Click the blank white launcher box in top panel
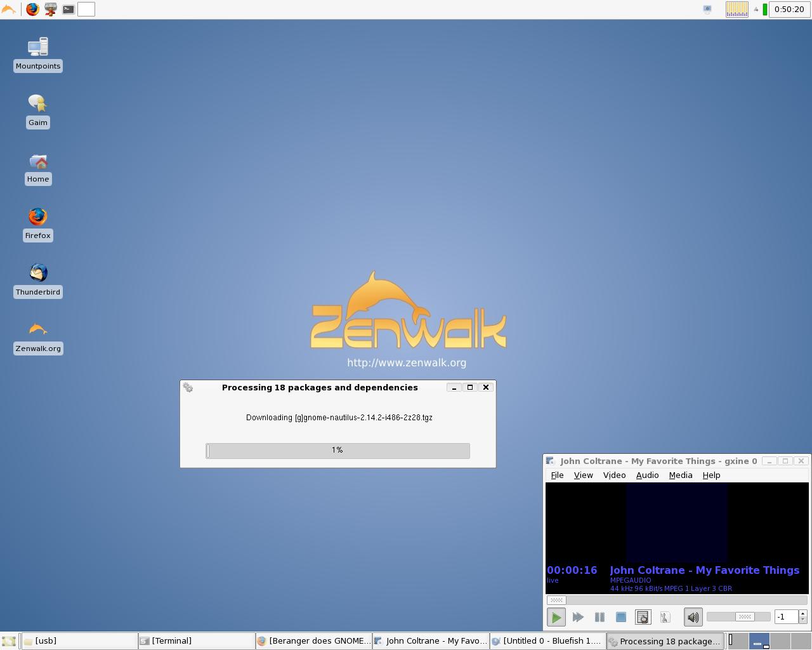812x650 pixels. pos(86,9)
